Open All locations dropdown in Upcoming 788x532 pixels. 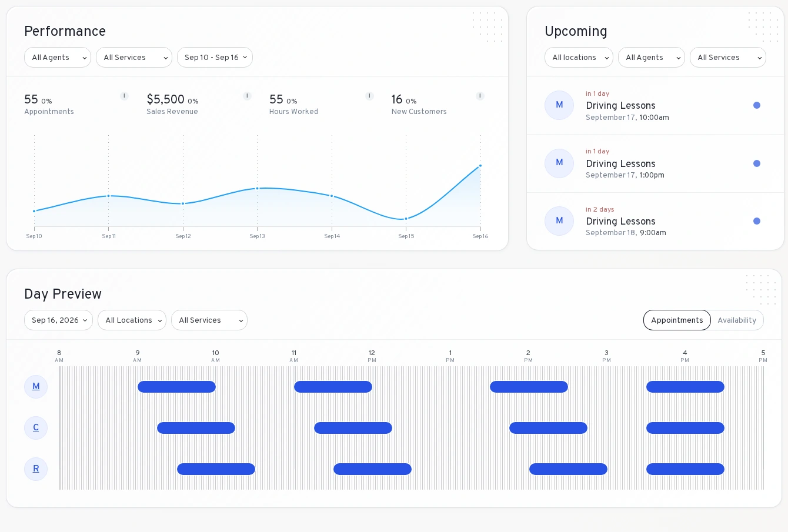579,58
